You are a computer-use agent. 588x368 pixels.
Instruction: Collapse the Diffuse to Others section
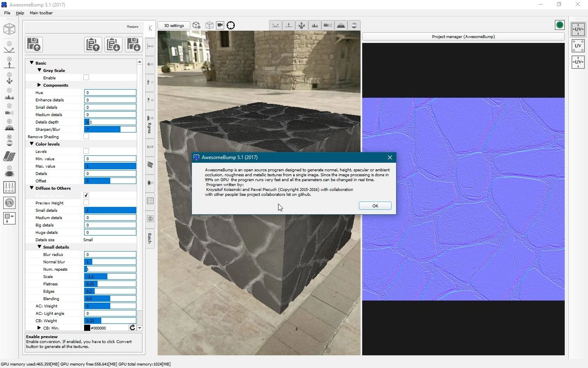31,188
